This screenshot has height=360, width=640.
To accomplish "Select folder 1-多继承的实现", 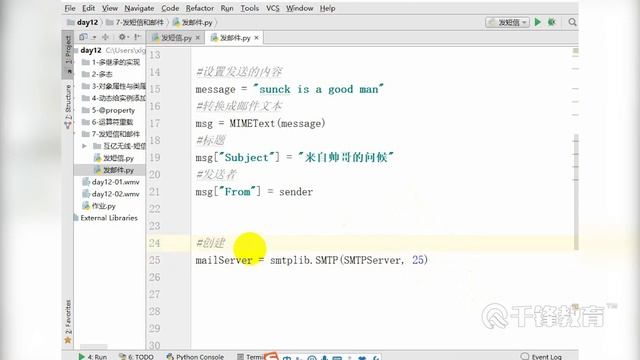I will (x=109, y=62).
